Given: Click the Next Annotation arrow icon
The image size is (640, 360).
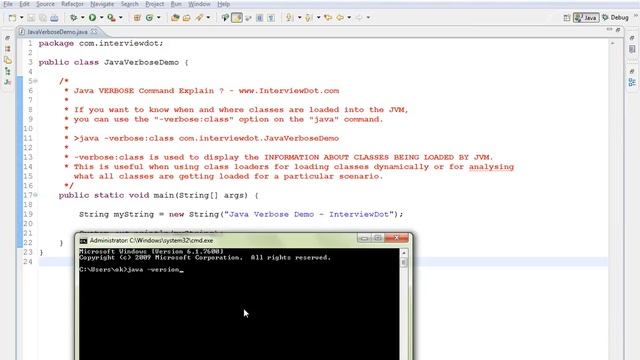Looking at the screenshot, I should click(x=289, y=18).
